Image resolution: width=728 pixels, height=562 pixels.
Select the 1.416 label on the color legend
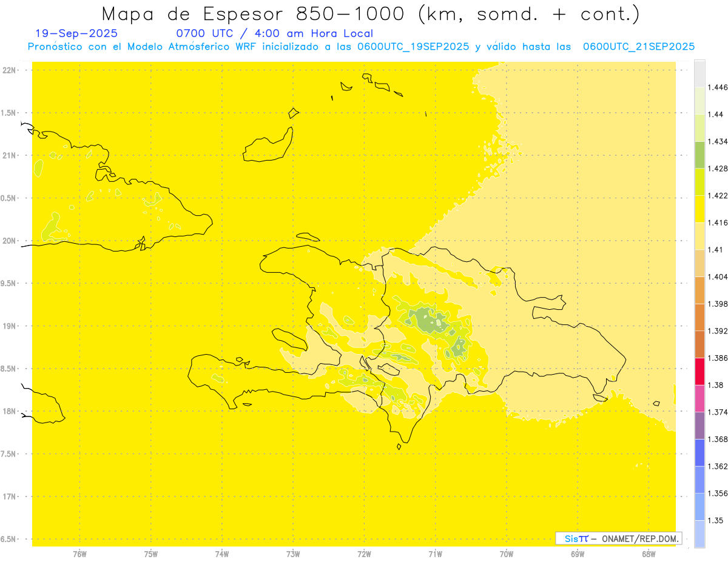coord(719,222)
